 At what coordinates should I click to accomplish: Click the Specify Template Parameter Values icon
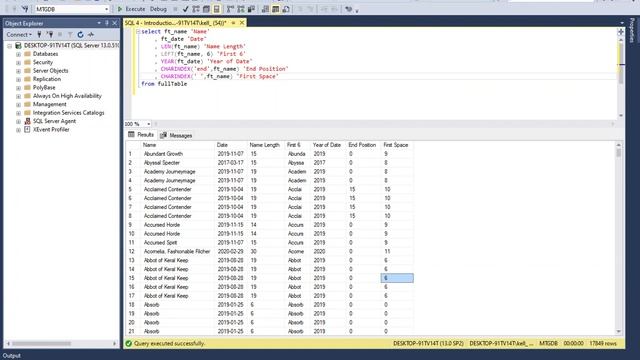(348, 9)
